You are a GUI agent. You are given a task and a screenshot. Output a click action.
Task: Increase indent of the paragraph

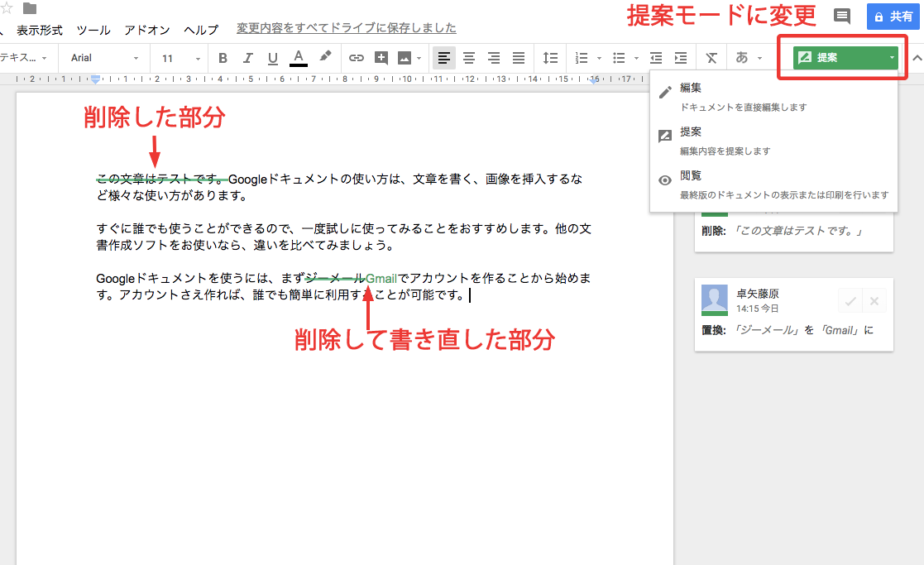681,58
